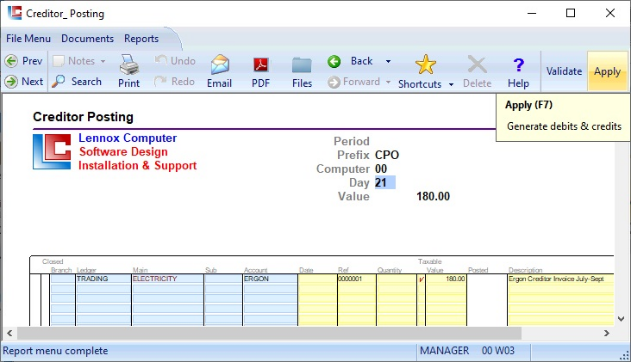Open the Reports menu
This screenshot has width=631, height=362.
click(141, 39)
